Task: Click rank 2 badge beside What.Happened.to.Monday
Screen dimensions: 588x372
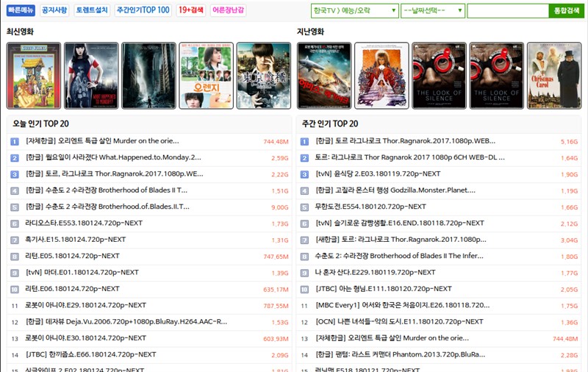Action: point(15,158)
